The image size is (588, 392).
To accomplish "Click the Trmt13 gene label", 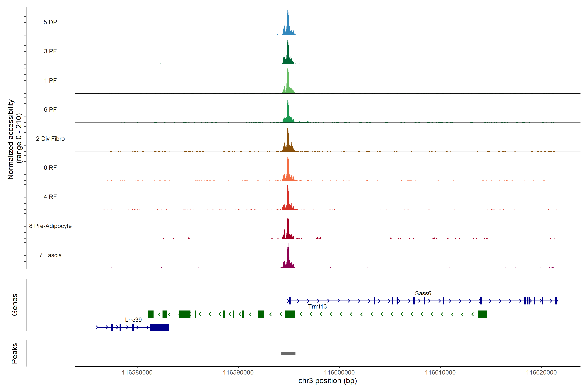I will coord(317,307).
